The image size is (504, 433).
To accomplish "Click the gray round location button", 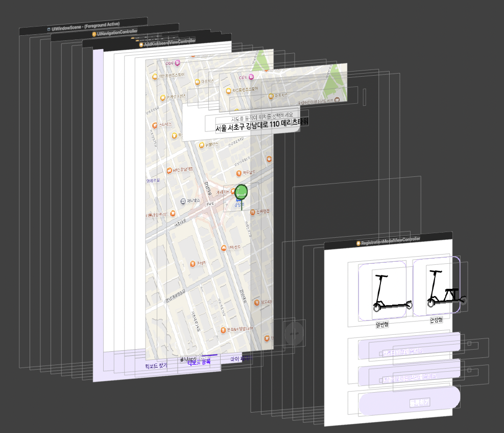I will pyautogui.click(x=294, y=333).
